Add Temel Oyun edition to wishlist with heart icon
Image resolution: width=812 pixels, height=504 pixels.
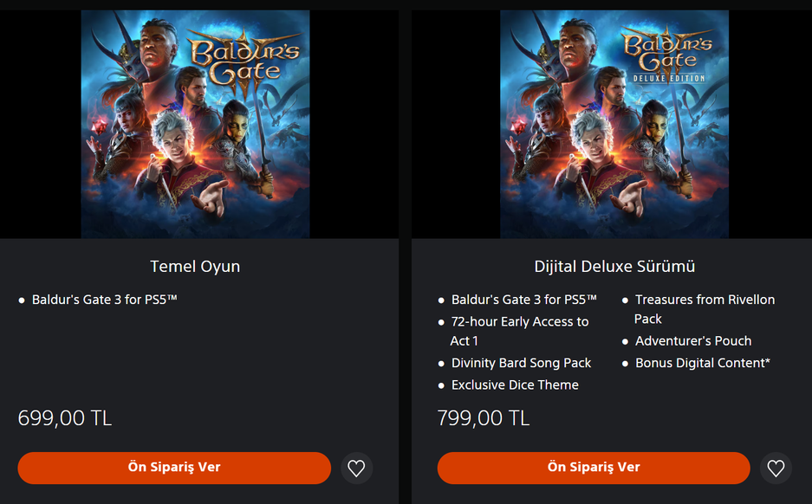(356, 468)
